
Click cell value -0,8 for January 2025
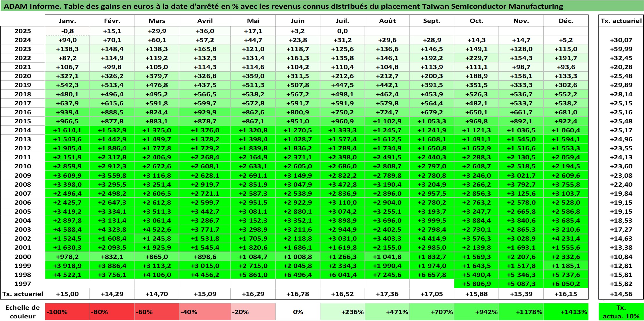(x=67, y=31)
